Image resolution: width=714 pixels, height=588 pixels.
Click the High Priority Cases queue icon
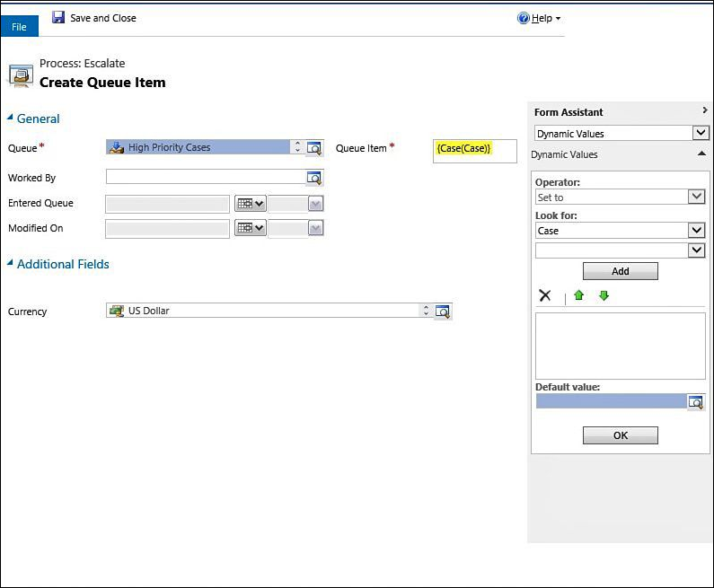tap(117, 147)
